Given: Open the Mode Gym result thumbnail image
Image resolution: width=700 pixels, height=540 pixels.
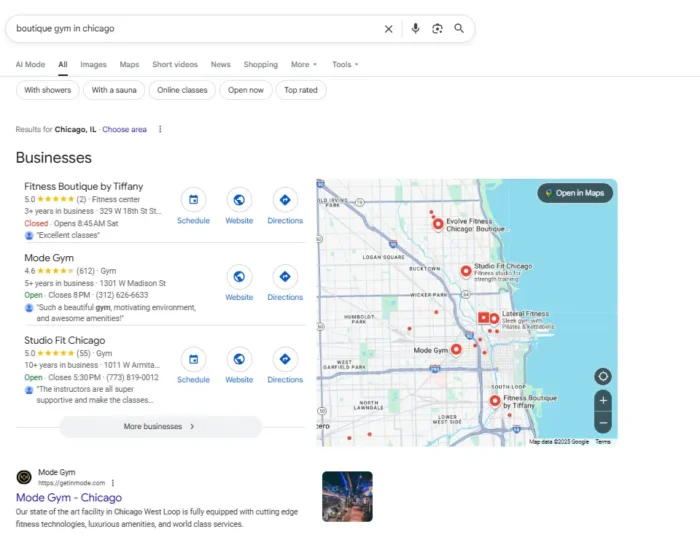Looking at the screenshot, I should coord(347,496).
